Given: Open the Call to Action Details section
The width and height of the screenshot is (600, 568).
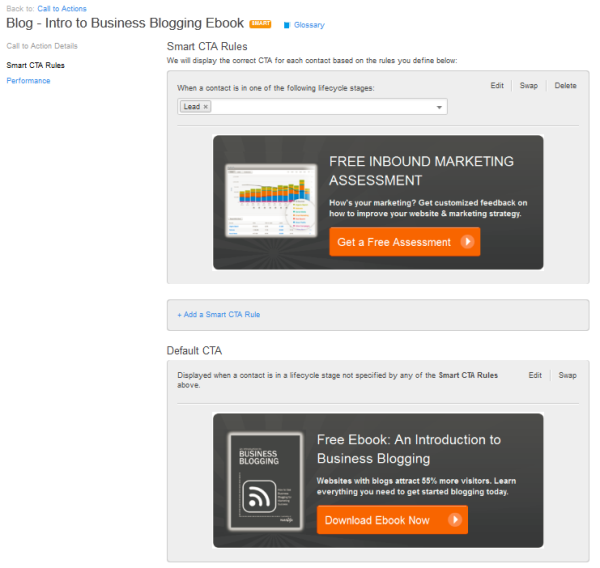Looking at the screenshot, I should [42, 46].
